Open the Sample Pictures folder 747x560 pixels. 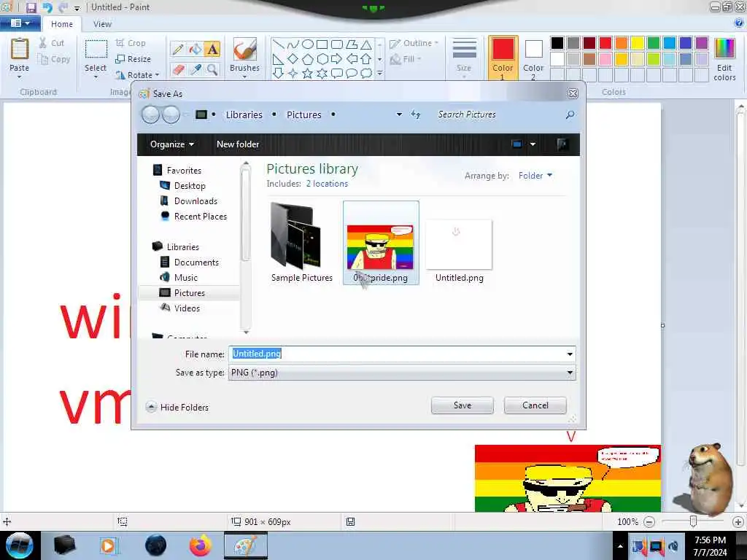tap(301, 243)
